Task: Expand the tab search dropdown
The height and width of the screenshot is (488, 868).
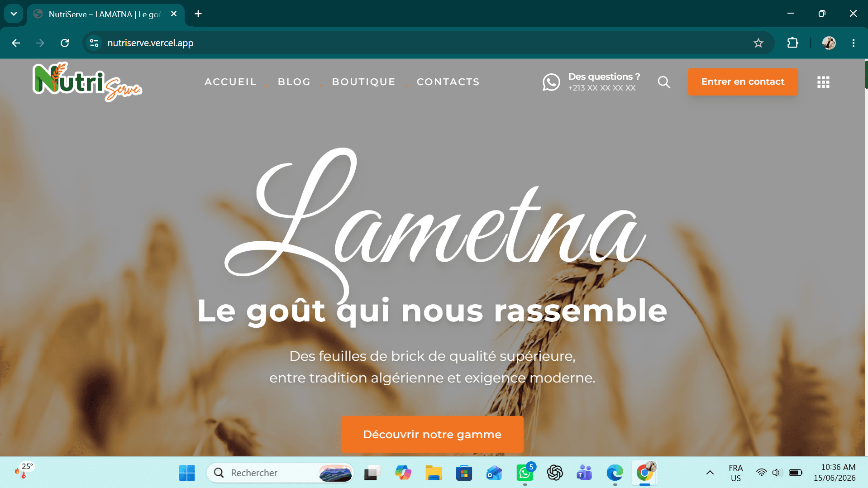Action: click(14, 14)
